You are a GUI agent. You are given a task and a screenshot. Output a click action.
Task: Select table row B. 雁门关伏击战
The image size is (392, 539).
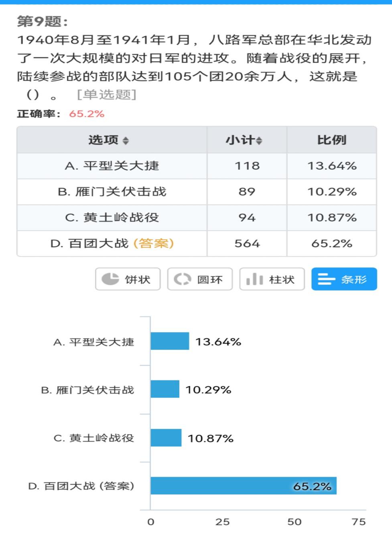tap(112, 192)
